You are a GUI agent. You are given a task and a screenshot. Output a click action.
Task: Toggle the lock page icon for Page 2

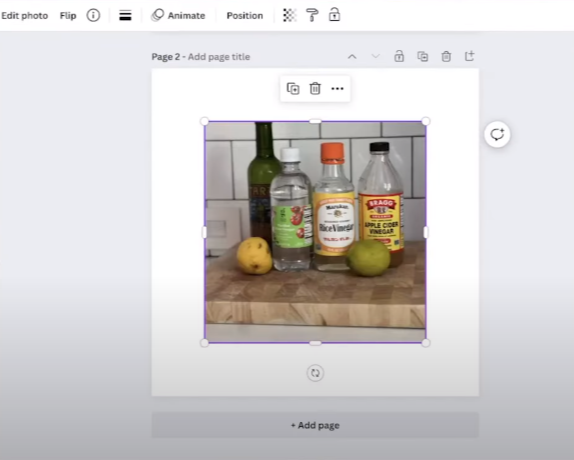pyautogui.click(x=399, y=56)
